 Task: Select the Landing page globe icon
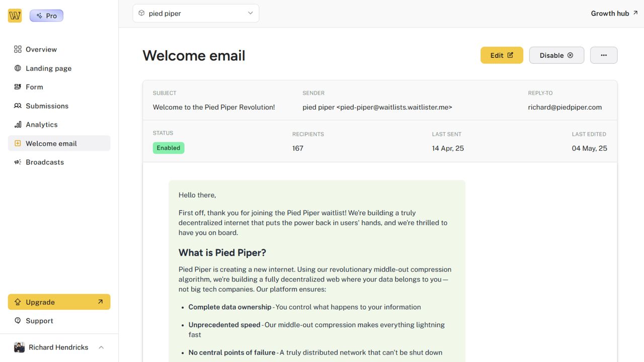(17, 68)
